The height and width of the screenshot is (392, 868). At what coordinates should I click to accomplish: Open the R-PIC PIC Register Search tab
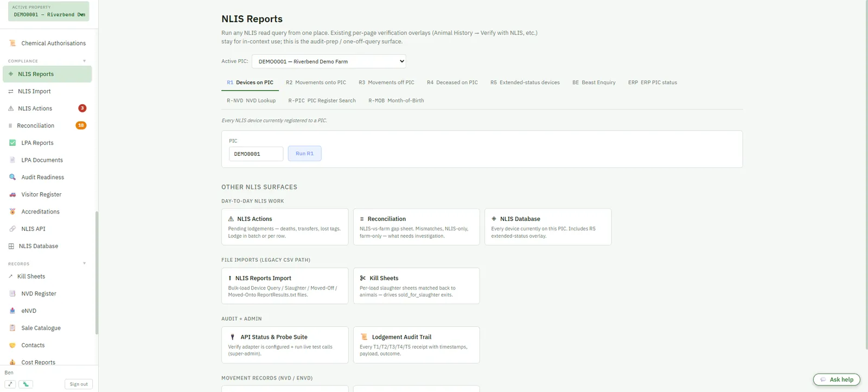coord(322,100)
